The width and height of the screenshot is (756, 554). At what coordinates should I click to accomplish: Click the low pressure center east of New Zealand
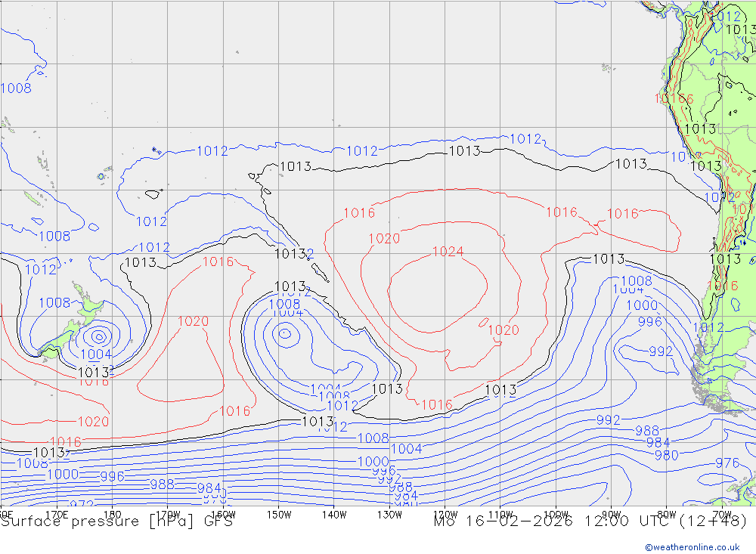(x=98, y=336)
